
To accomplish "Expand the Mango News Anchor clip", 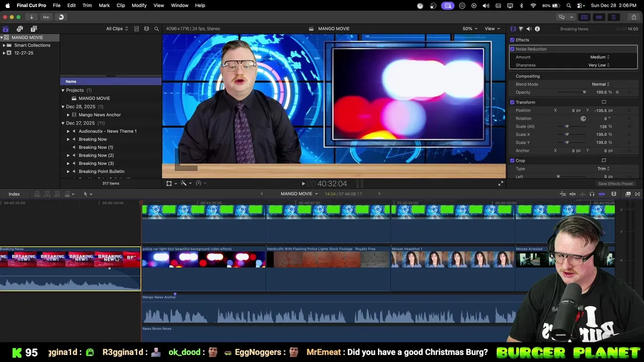I will coord(68,115).
